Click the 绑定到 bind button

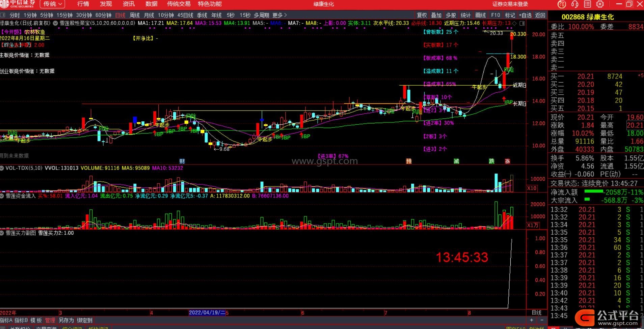pos(85,320)
